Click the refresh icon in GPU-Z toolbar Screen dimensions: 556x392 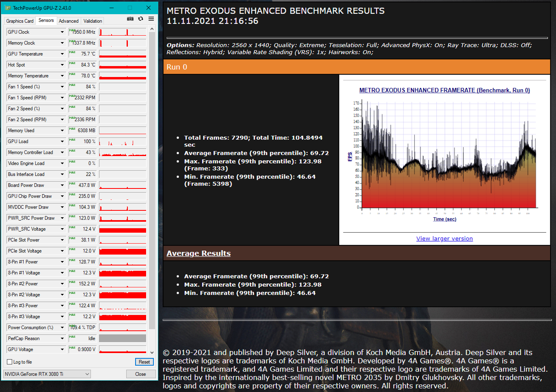pyautogui.click(x=140, y=19)
